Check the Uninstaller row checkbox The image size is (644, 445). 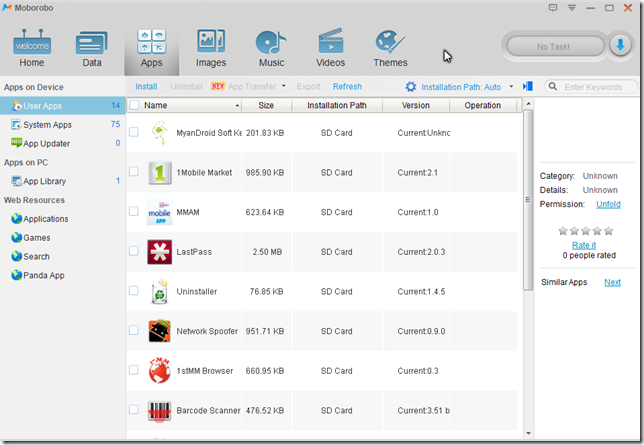pyautogui.click(x=133, y=291)
